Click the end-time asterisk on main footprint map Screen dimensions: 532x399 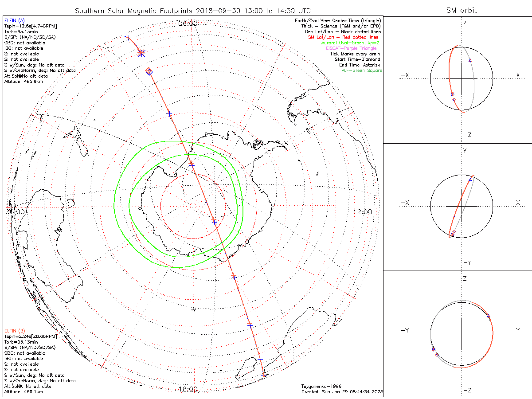coord(141,53)
